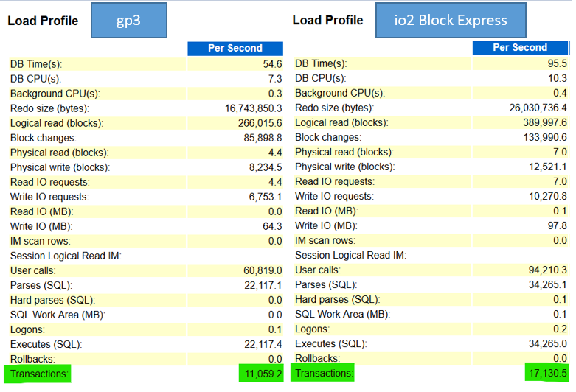Viewport: 576px width, 392px height.
Task: Click gp3 Block changes value 85,898.8
Action: pyautogui.click(x=263, y=138)
